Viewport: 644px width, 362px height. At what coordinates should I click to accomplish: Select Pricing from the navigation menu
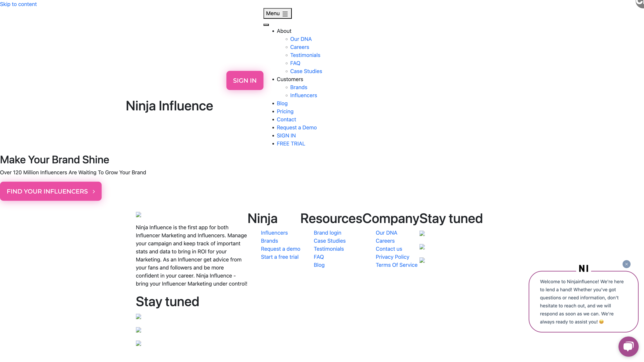point(285,112)
